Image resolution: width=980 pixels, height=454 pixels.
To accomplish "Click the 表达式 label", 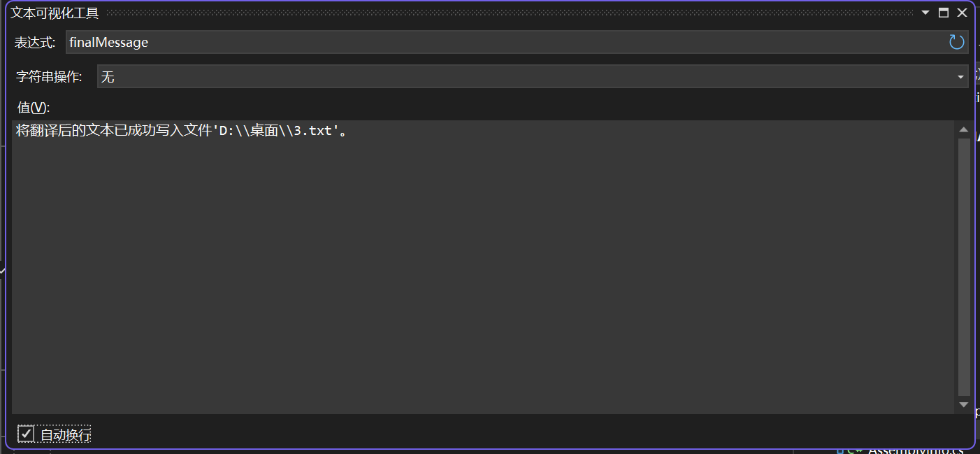I will pyautogui.click(x=35, y=43).
